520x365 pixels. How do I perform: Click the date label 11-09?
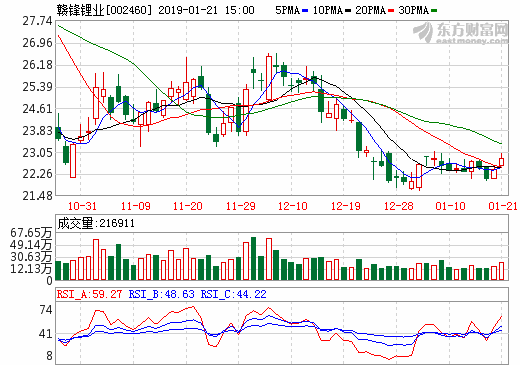pyautogui.click(x=136, y=206)
